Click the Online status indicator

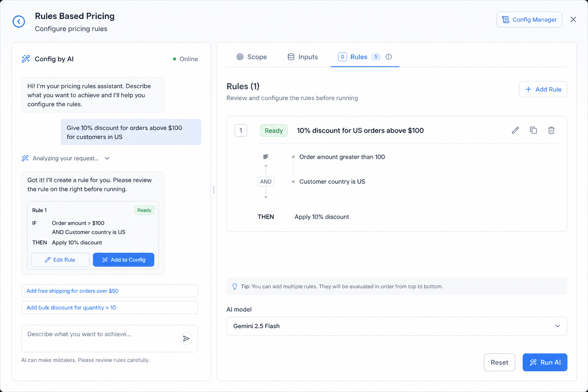(x=185, y=59)
